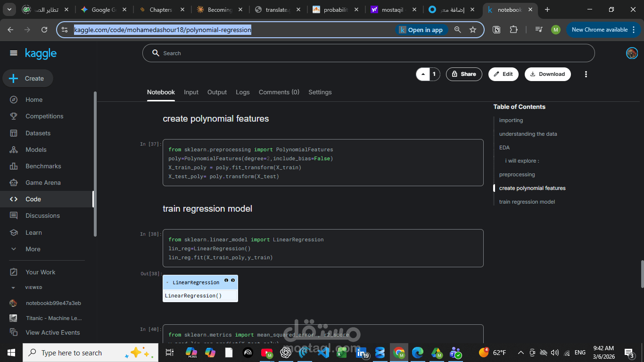Screen dimensions: 644x362
Task: Switch to the translate browser tab
Action: pos(277,9)
